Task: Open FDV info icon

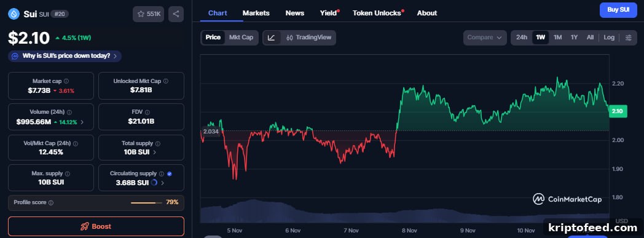Action: (147, 112)
